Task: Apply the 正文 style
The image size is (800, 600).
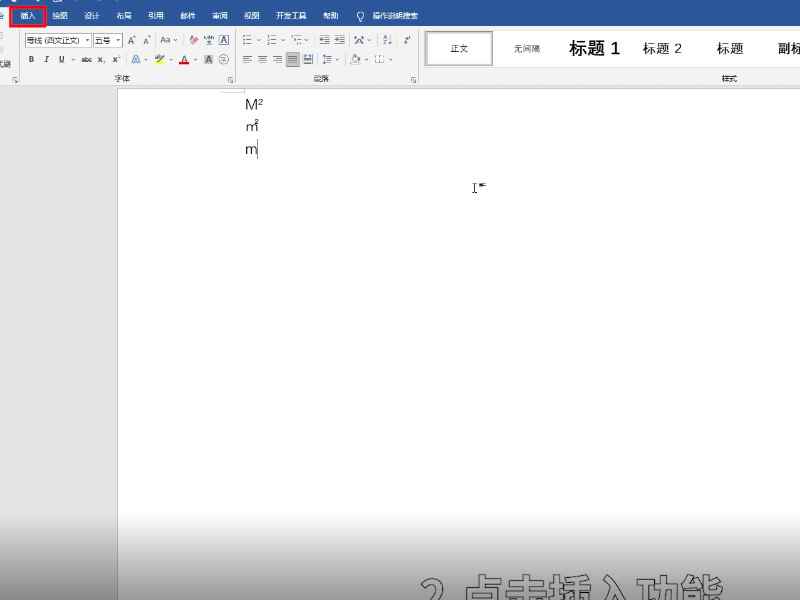Action: (458, 47)
